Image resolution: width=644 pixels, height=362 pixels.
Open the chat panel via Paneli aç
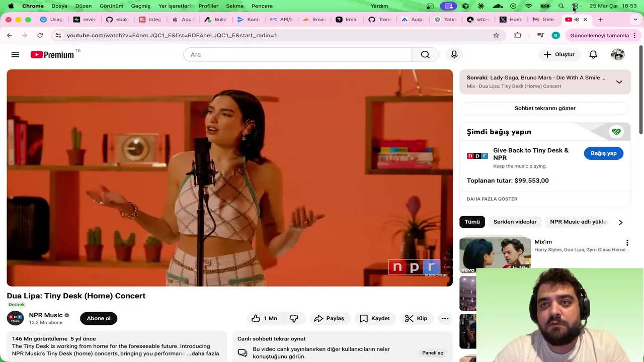[x=432, y=353]
